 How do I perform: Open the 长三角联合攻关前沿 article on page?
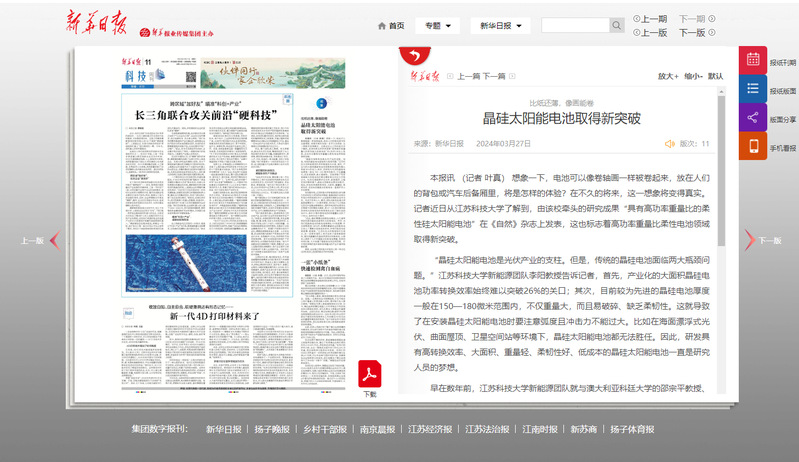[205, 115]
